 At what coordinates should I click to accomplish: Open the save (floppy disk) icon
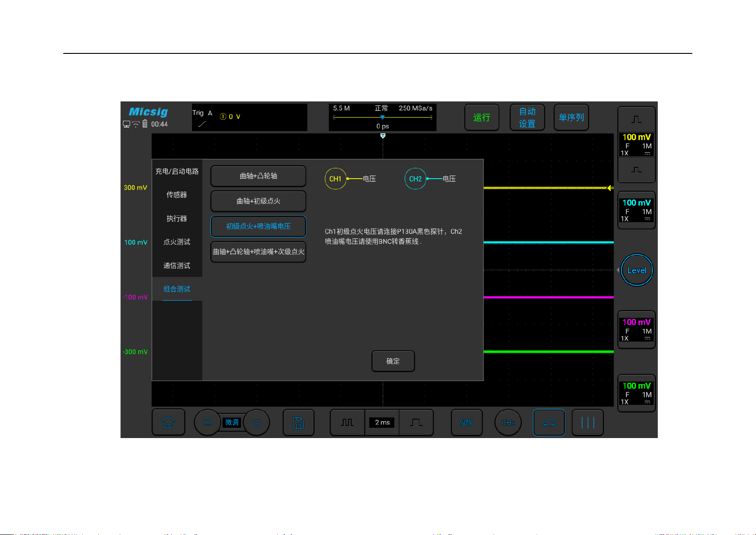pyautogui.click(x=298, y=422)
